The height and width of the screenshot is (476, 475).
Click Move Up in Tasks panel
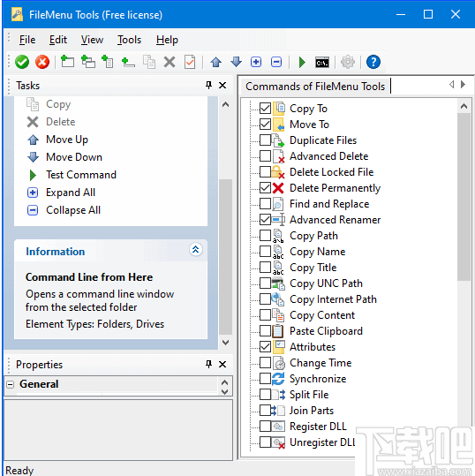click(67, 140)
